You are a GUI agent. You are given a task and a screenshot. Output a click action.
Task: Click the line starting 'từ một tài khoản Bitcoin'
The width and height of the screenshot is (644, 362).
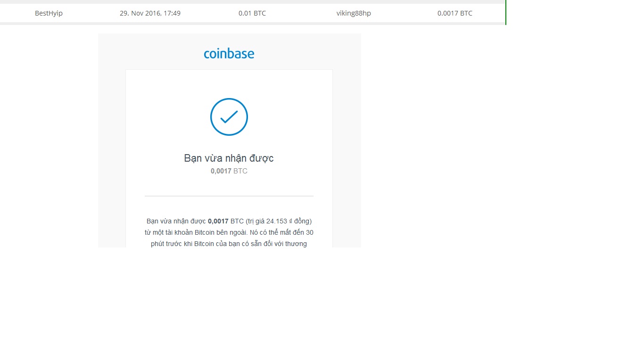[229, 232]
